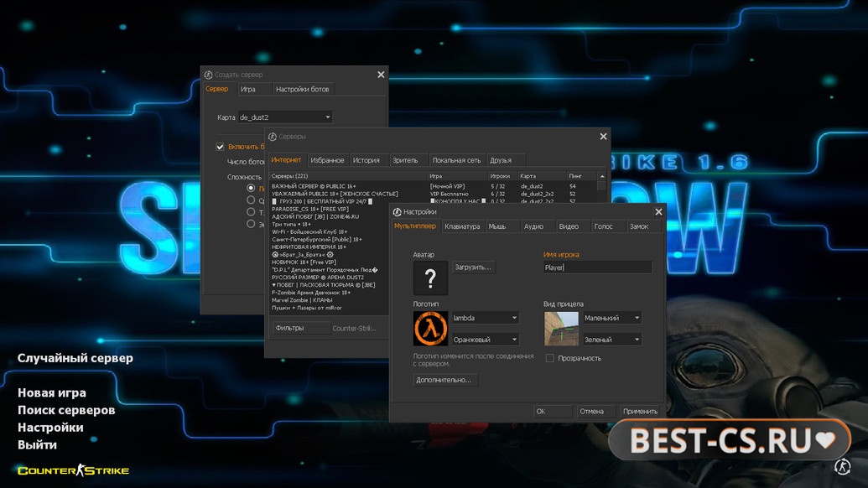Sort by the Карта column header
The height and width of the screenshot is (488, 868).
542,176
